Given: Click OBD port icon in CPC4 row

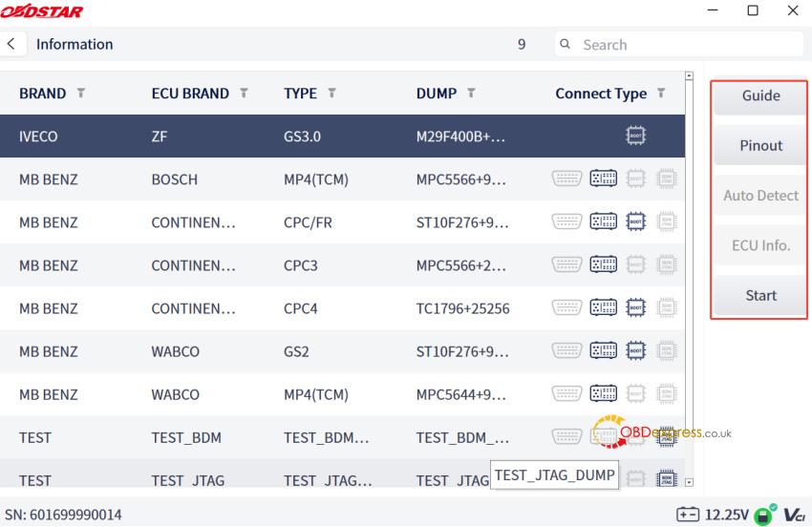Looking at the screenshot, I should click(567, 307).
